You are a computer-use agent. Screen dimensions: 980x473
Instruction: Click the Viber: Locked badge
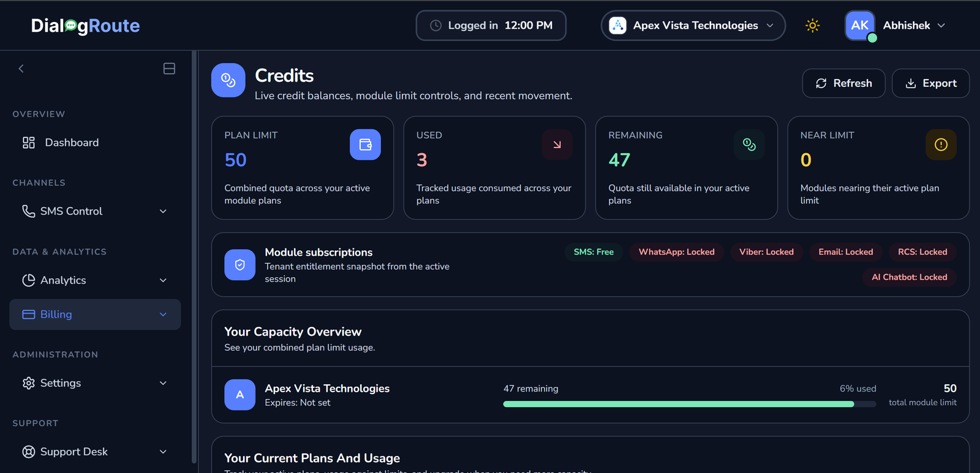(x=766, y=252)
